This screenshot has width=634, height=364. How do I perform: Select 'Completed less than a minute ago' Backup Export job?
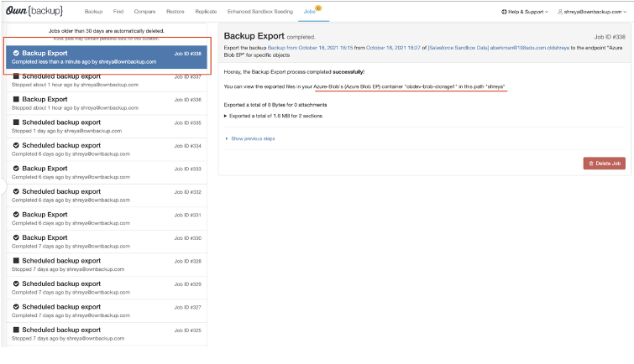[x=107, y=57]
